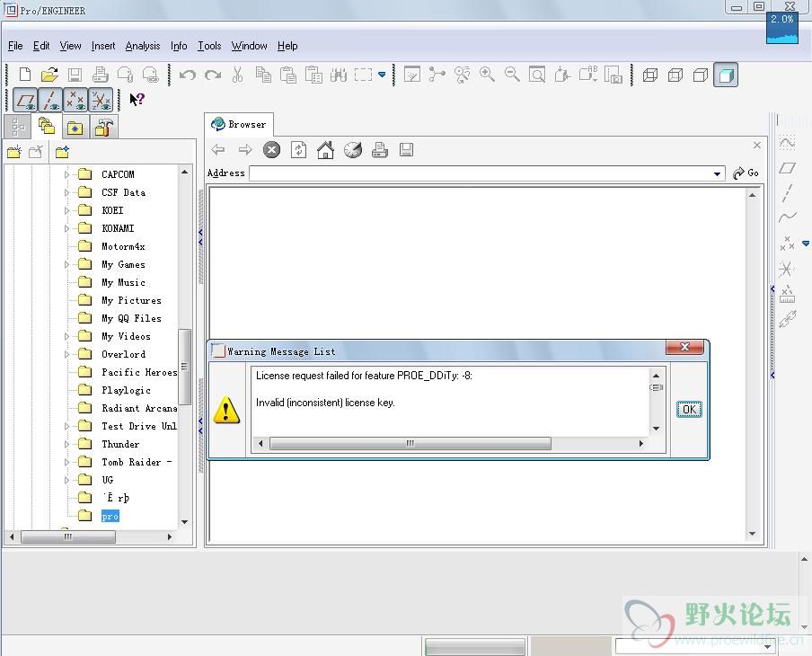Image resolution: width=812 pixels, height=656 pixels.
Task: Expand the Overlord folder node
Action: tap(66, 354)
